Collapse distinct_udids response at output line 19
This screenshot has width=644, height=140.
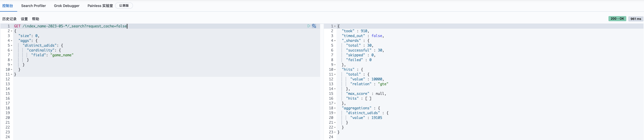tap(335, 113)
